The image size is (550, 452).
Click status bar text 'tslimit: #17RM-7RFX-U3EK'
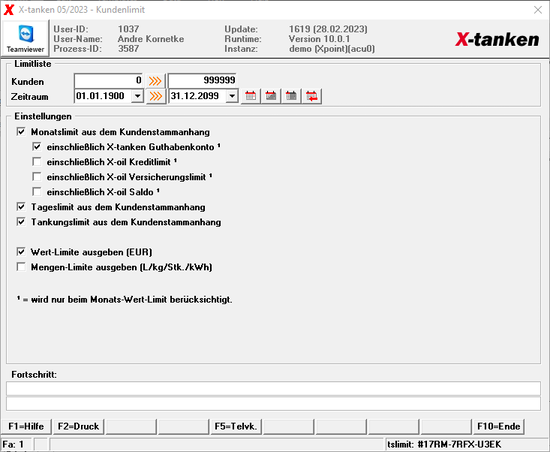point(444,445)
